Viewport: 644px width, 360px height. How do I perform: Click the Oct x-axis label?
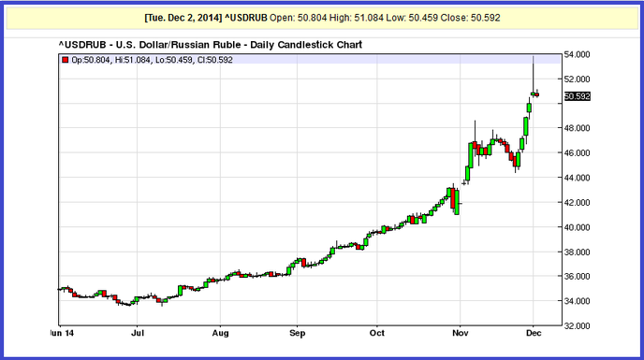[376, 333]
